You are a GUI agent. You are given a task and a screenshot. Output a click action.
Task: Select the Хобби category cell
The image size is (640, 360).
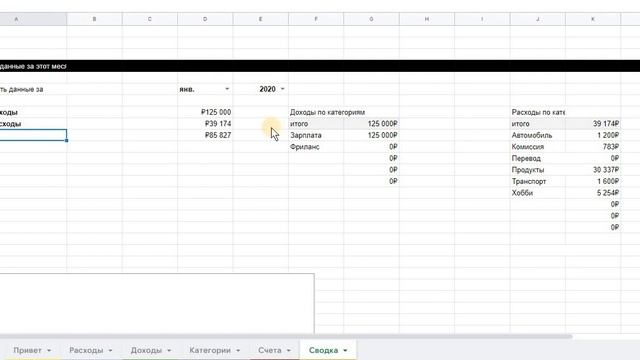(x=538, y=193)
